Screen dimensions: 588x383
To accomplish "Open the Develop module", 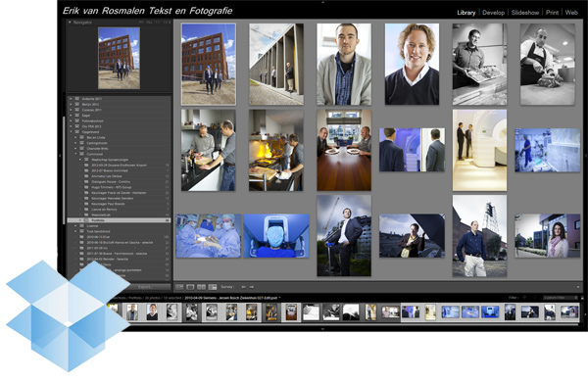I will point(493,13).
